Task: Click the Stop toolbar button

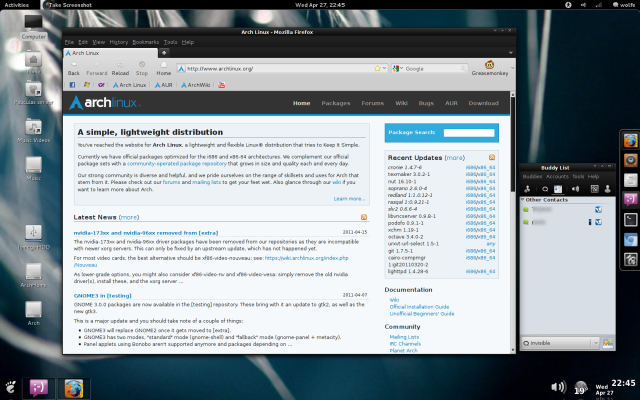Action: [x=142, y=68]
